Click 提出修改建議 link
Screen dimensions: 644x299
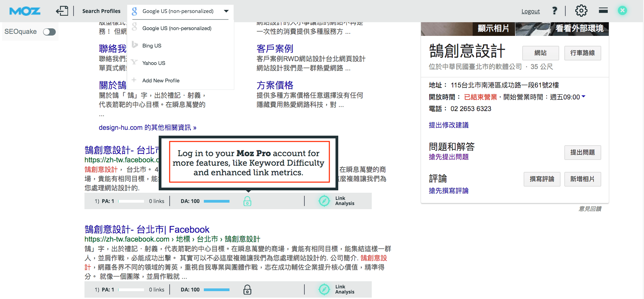(x=449, y=125)
